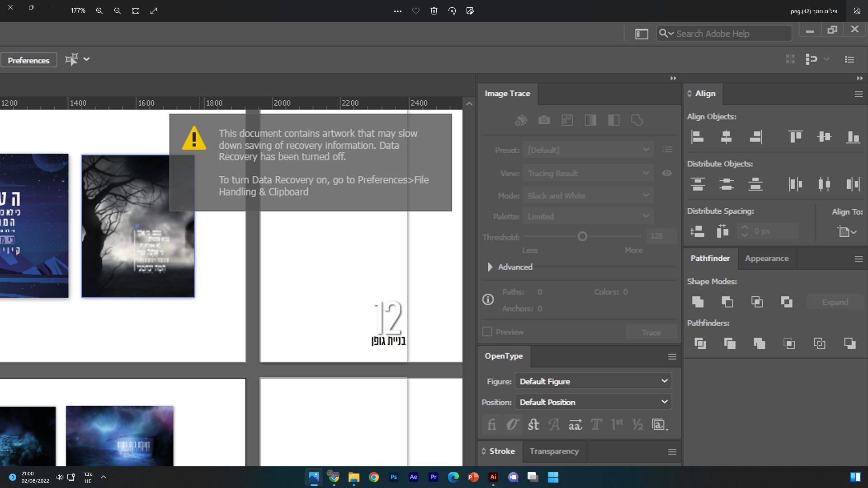
Task: Click Vertical Distribute Center icon
Action: pyautogui.click(x=726, y=184)
